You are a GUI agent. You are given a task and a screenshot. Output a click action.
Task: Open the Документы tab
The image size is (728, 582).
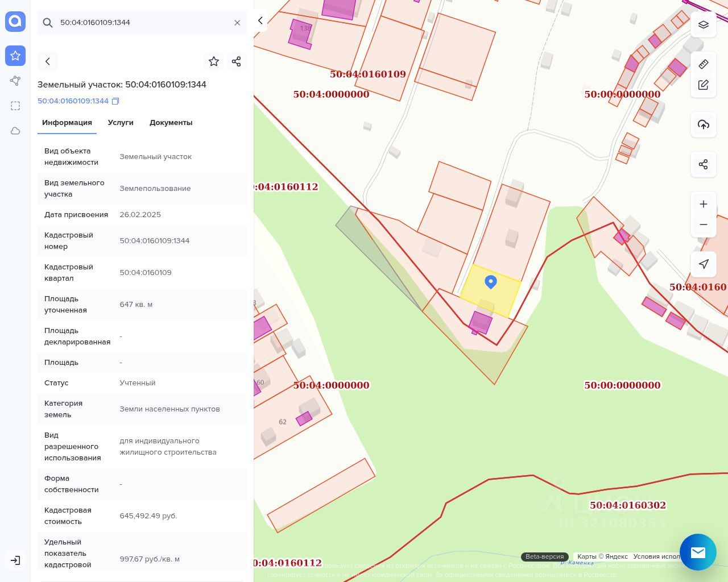[171, 123]
